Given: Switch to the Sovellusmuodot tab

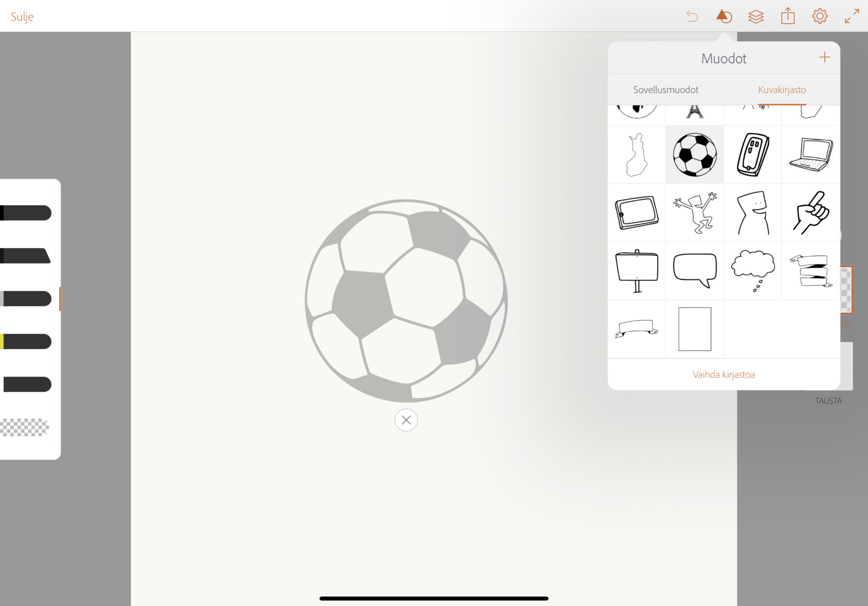Looking at the screenshot, I should click(x=665, y=90).
